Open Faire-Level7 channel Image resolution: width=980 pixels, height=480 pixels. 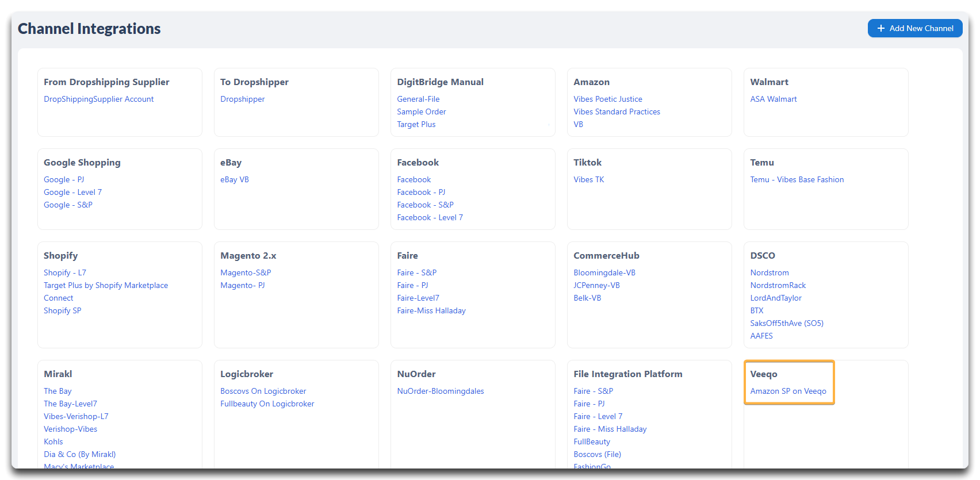pos(418,298)
